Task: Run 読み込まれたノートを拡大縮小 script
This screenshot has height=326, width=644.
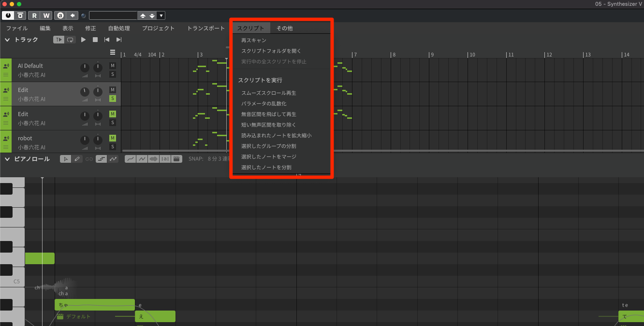Action: (276, 135)
